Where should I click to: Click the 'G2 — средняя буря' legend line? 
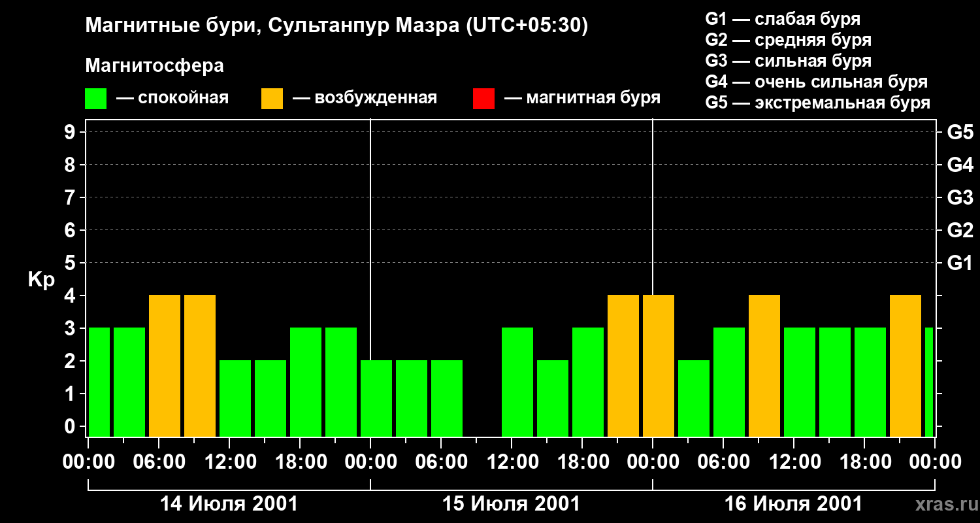[788, 40]
